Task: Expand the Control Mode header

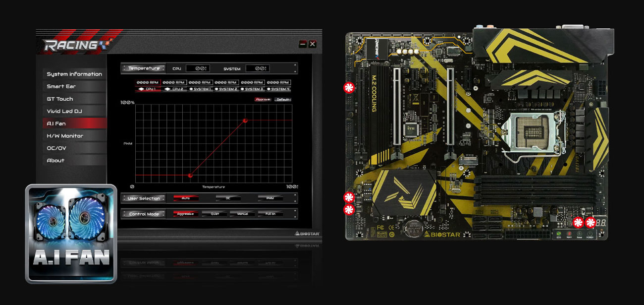Action: 144,213
